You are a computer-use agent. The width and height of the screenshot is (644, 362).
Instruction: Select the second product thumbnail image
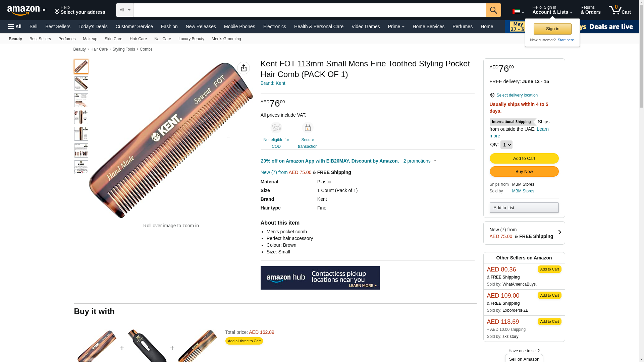click(81, 83)
